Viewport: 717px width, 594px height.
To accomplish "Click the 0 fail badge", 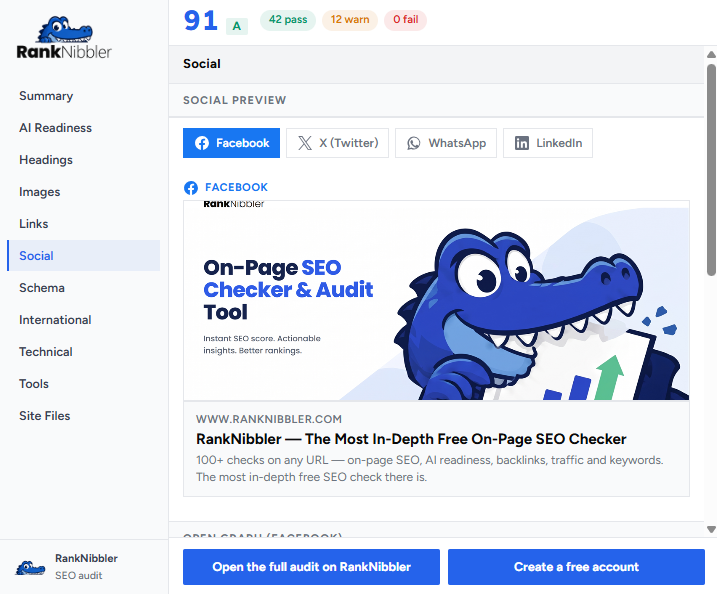I will [x=406, y=20].
